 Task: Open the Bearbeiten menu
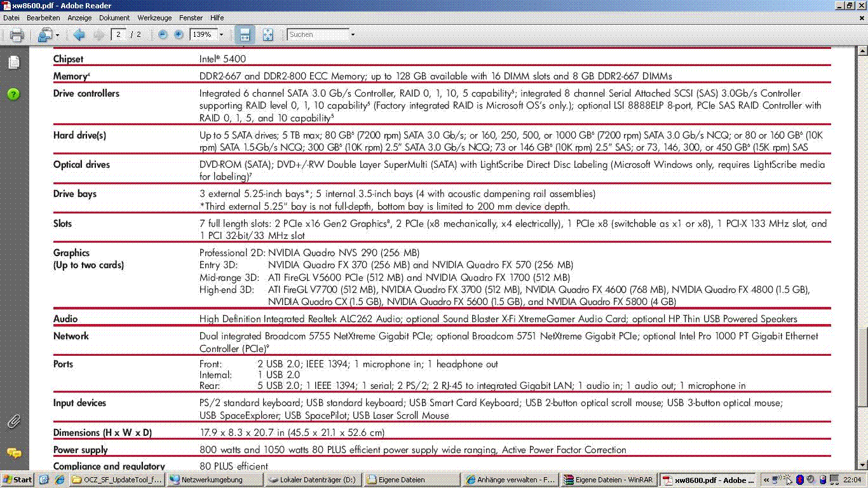(x=43, y=18)
